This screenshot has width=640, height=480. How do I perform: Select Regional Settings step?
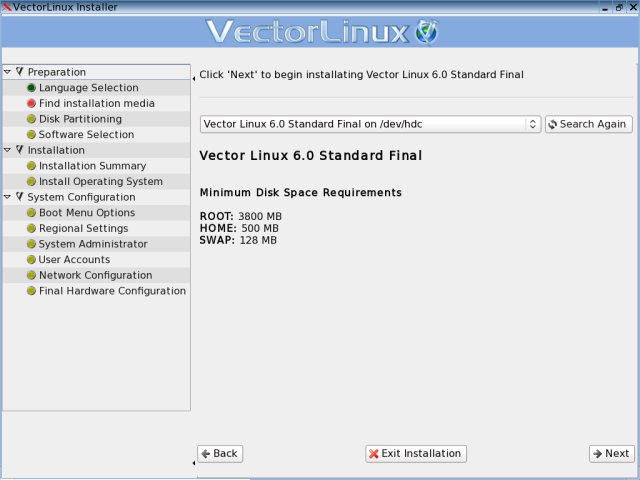[x=83, y=228]
